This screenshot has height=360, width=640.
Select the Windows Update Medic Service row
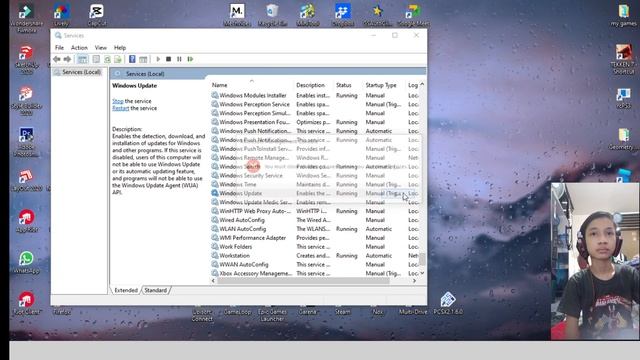[315, 202]
